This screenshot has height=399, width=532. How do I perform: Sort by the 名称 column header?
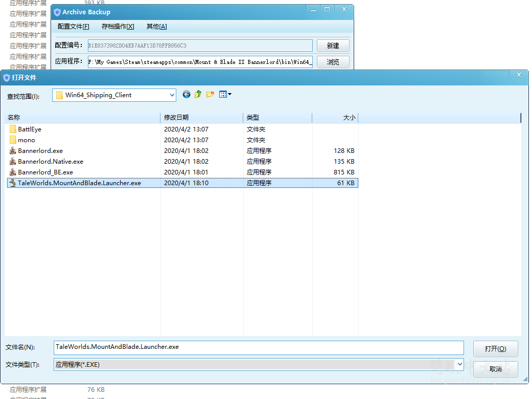[x=83, y=118]
